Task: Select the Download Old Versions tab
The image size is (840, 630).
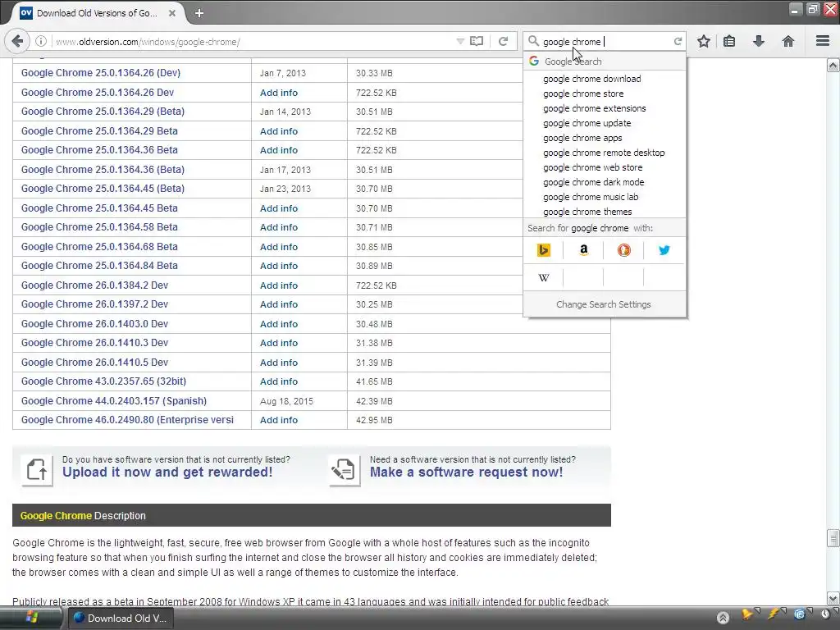Action: (x=97, y=13)
